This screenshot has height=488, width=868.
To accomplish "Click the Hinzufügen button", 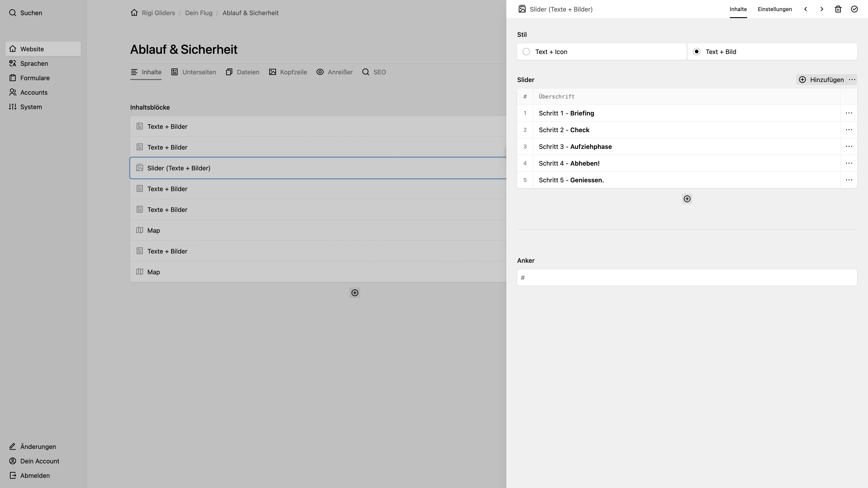I will [x=821, y=80].
